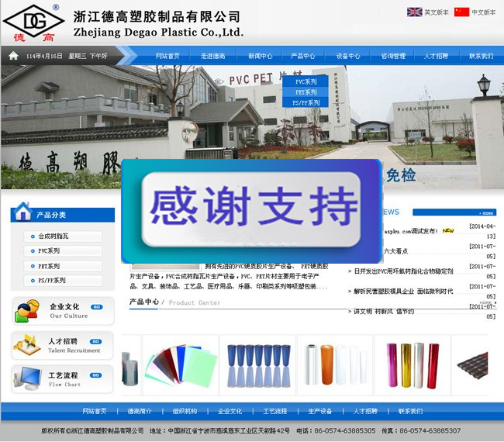
Task: Click the people icon for 企业文化
Action: point(27,311)
